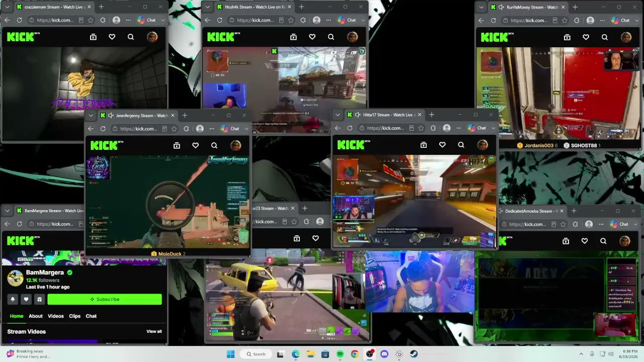Open Kick search in Hosh4k window
644x362 pixels.
click(331, 37)
